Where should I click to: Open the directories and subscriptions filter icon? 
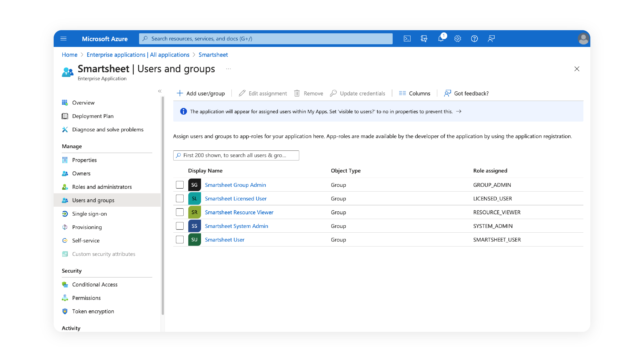click(x=424, y=39)
